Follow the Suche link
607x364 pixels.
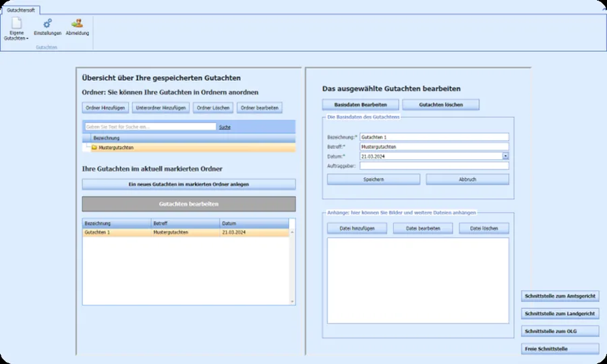pyautogui.click(x=225, y=127)
